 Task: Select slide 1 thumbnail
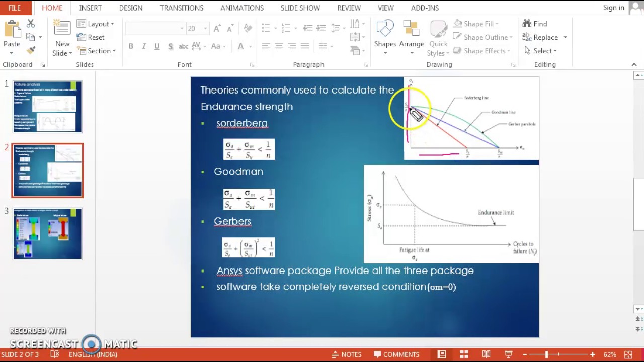47,107
